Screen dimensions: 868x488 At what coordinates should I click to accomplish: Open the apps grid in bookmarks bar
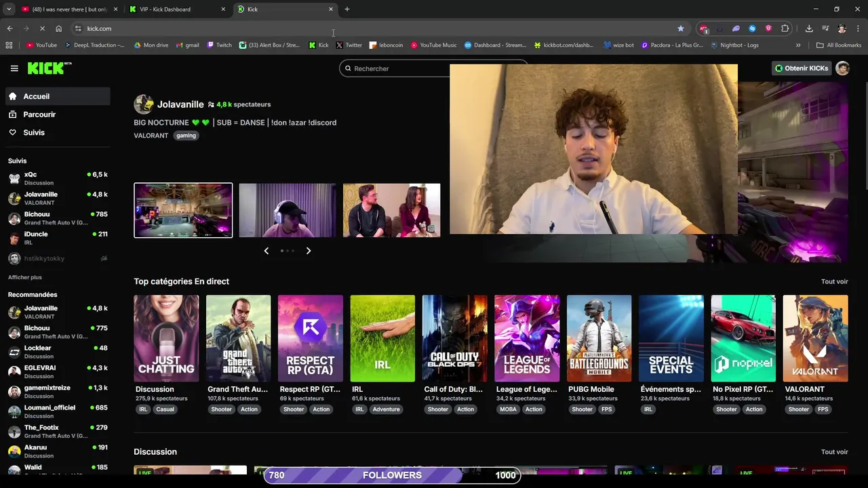[x=9, y=45]
